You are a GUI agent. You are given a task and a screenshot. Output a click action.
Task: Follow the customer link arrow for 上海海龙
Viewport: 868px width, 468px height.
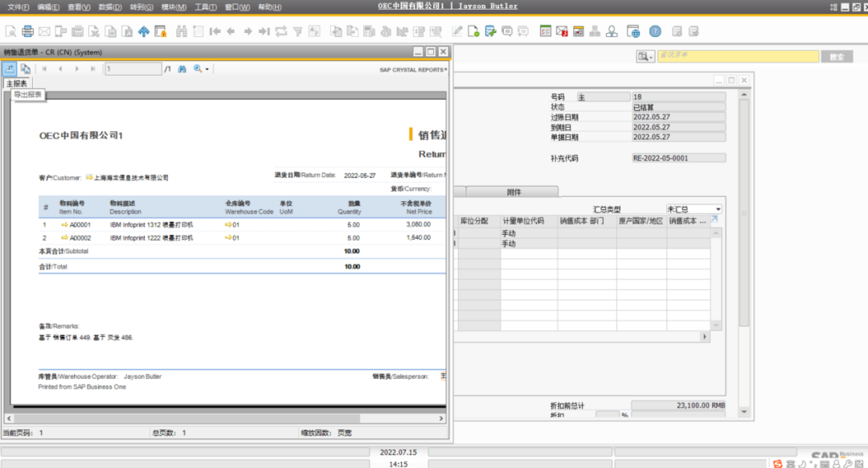[89, 177]
